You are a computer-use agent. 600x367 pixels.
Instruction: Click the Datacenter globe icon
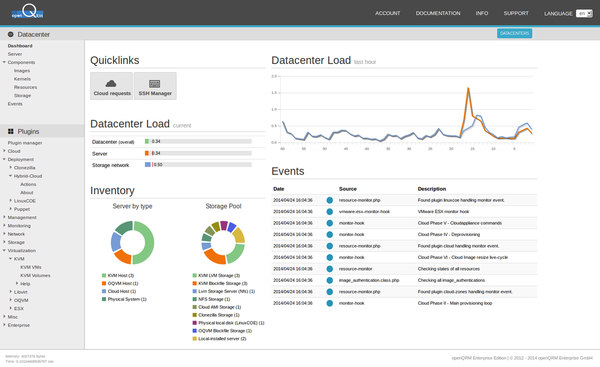[11, 34]
